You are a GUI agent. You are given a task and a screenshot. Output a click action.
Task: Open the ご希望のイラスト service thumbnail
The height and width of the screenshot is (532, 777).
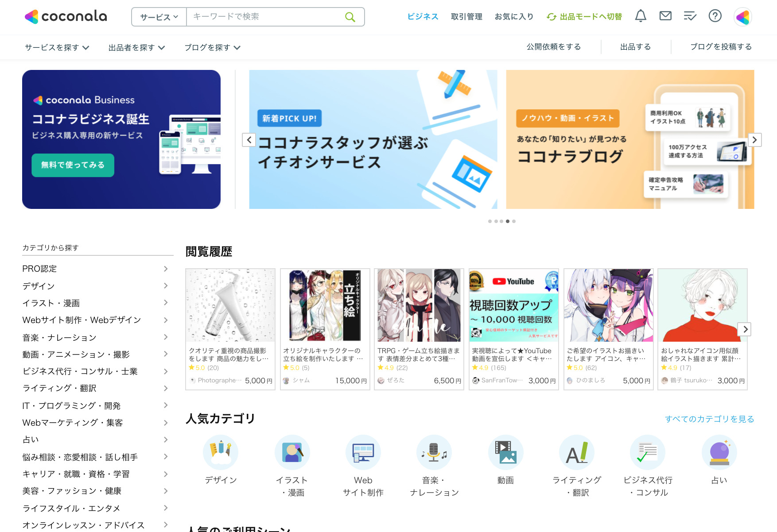(x=609, y=305)
